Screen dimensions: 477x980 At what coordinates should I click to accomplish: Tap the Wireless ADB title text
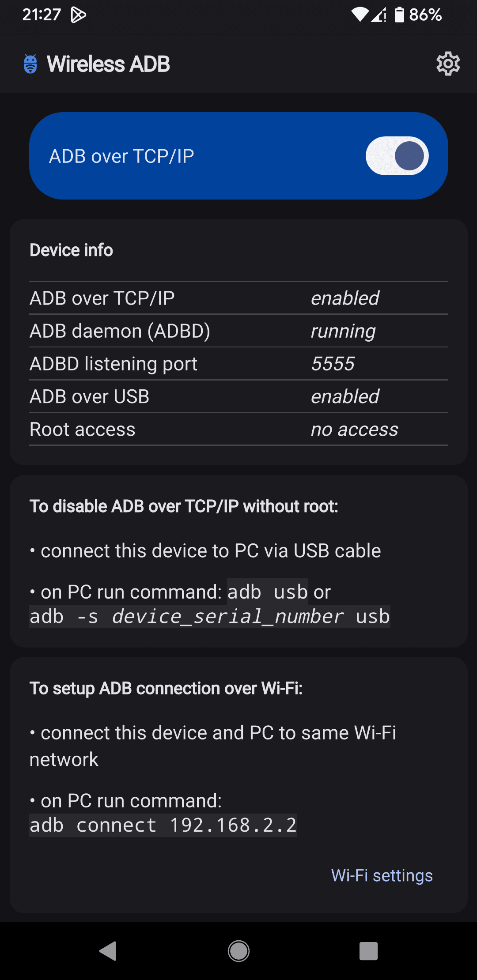108,64
